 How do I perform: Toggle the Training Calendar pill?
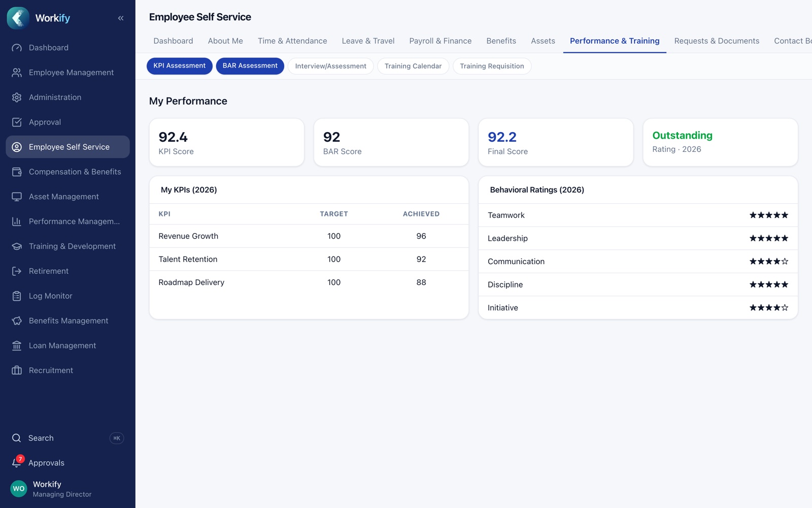[x=413, y=66]
